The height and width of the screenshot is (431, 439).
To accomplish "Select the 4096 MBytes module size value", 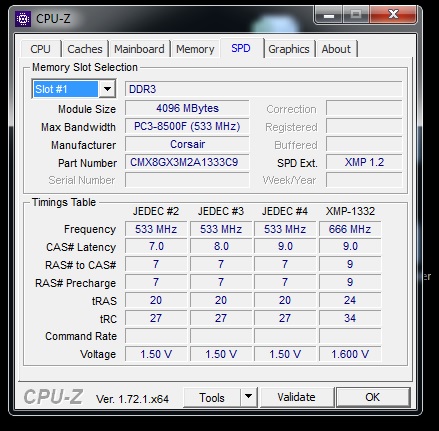I will 187,108.
